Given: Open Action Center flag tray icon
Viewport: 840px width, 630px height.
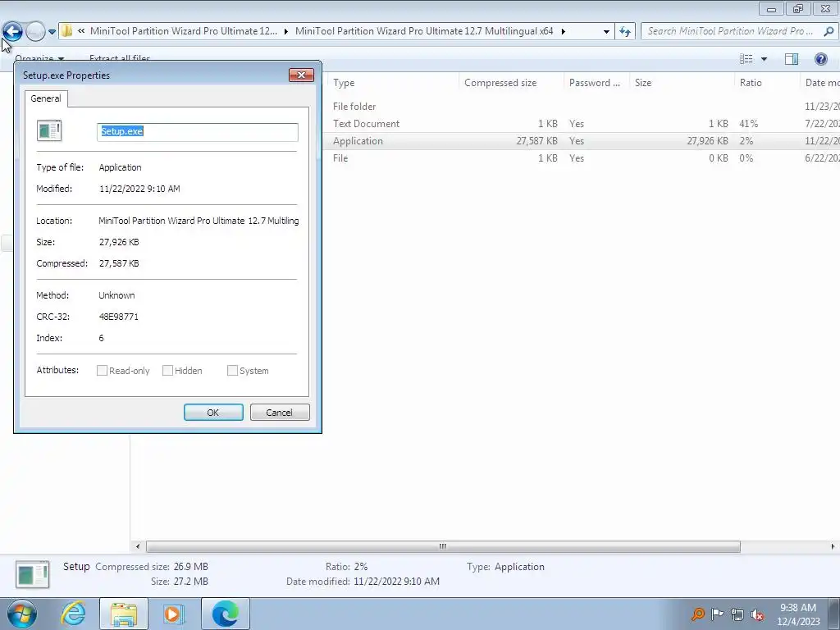Looking at the screenshot, I should 717,614.
